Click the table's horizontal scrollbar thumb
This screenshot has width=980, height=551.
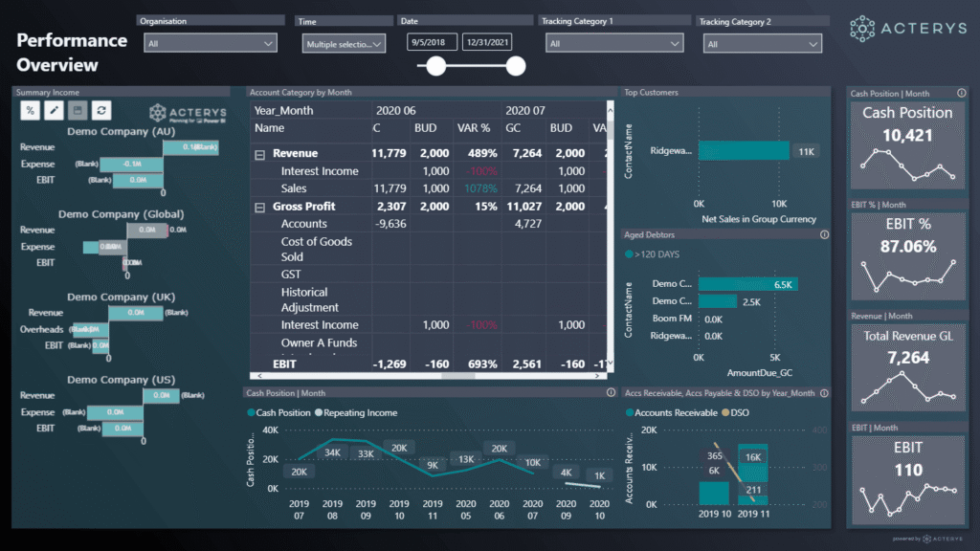pos(458,375)
